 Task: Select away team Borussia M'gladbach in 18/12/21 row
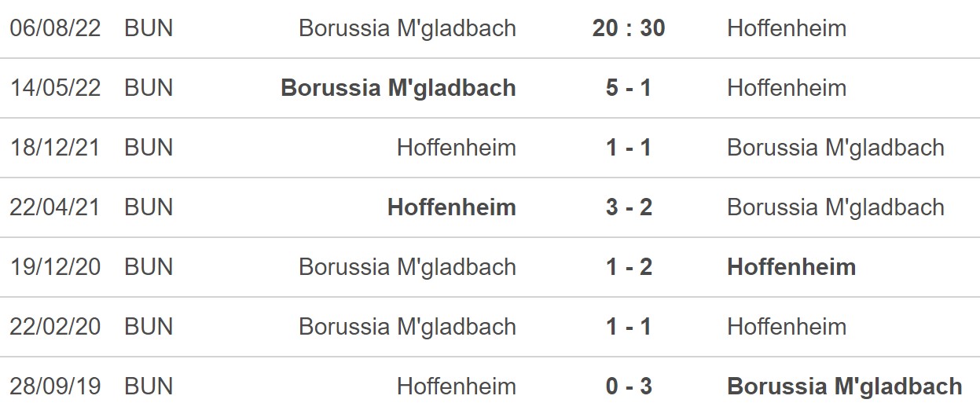click(x=835, y=148)
